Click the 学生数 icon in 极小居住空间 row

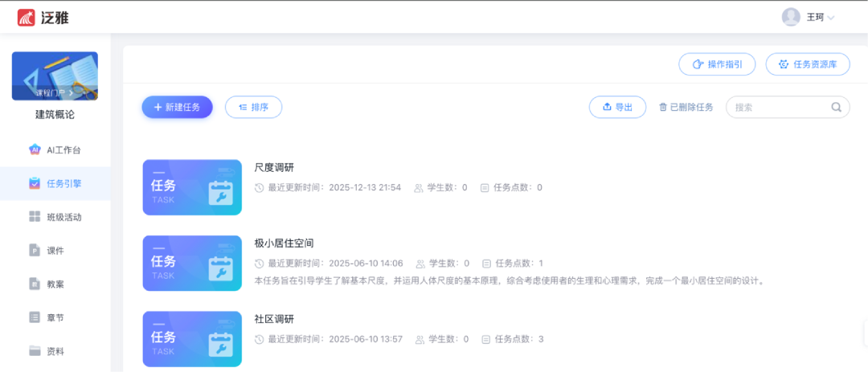click(420, 263)
